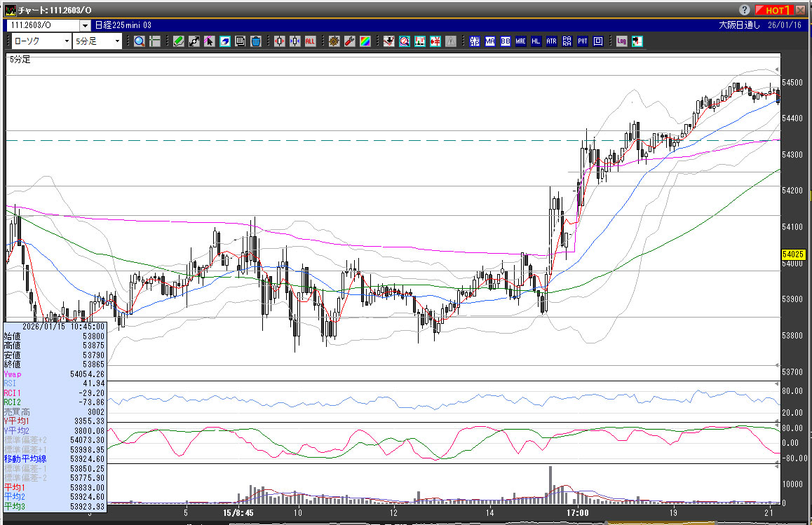Viewport: 812px width, 525px height.
Task: Toggle the MA moving average indicator
Action: [x=490, y=41]
